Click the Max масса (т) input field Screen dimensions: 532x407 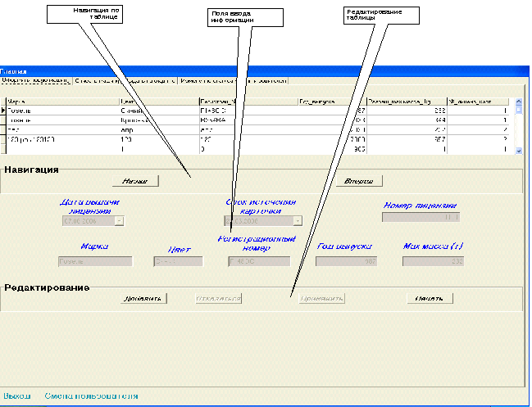click(433, 261)
